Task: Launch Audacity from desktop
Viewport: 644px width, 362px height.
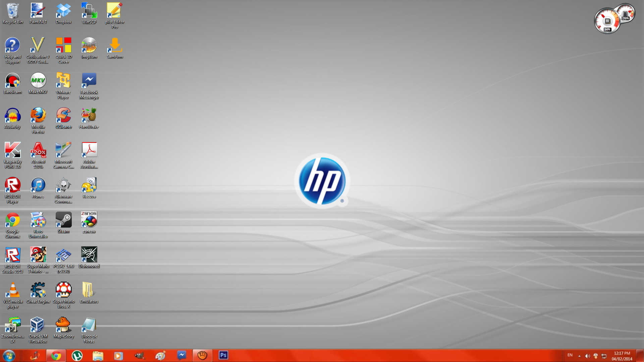Action: (x=12, y=118)
